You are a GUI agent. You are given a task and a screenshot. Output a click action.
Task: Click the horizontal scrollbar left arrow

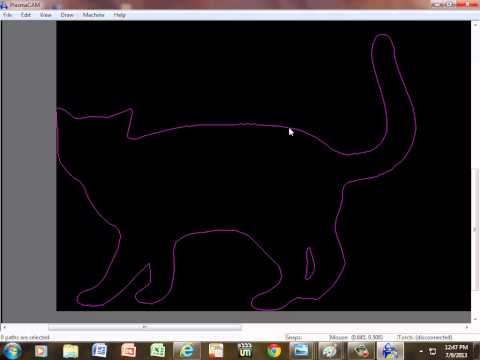coord(4,327)
